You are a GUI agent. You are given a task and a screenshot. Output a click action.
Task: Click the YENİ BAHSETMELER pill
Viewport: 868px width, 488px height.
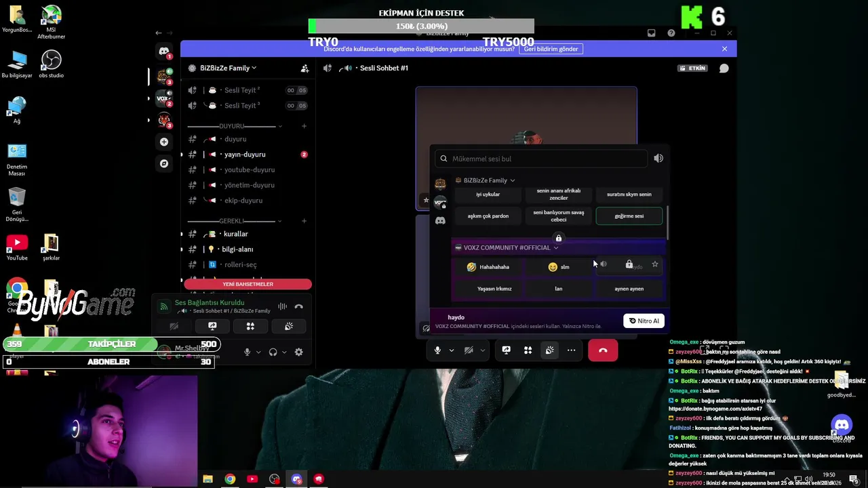point(248,284)
